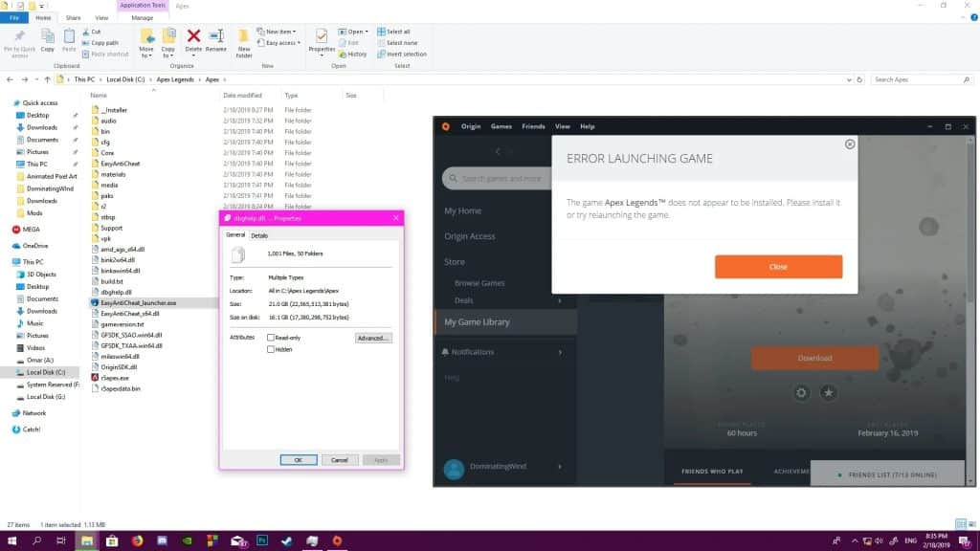
Task: Open the Games menu in Origin
Action: 501,126
